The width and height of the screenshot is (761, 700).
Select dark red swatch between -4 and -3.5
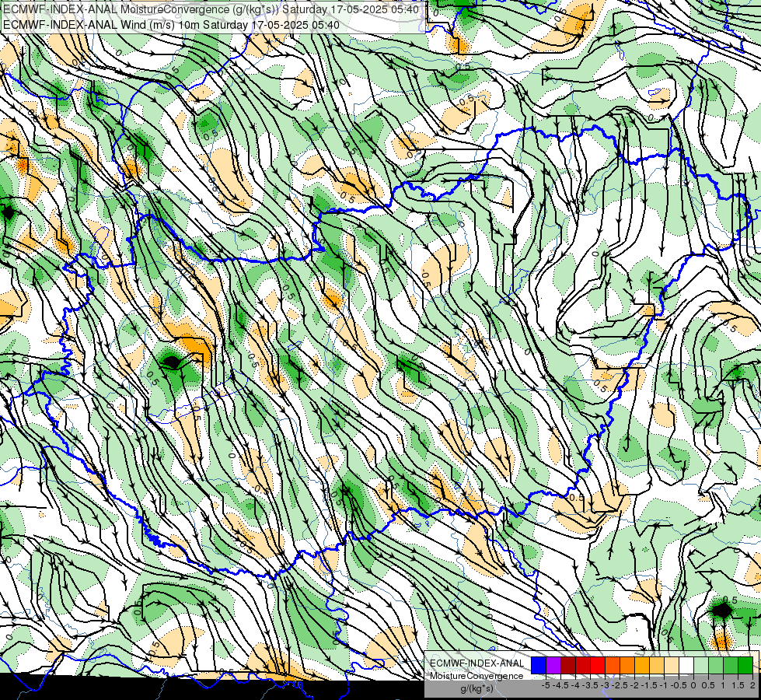coord(568,666)
